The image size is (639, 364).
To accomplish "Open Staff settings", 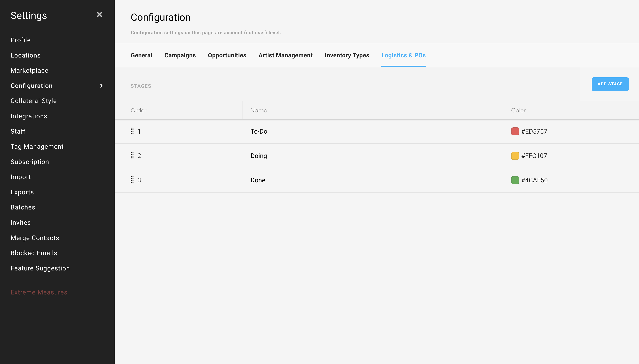I will pos(18,131).
